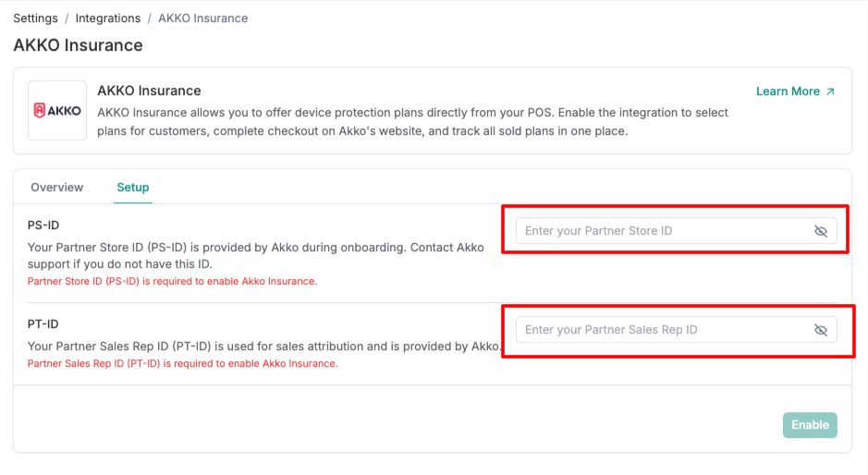Viewport: 868px width, 475px height.
Task: Open the Learn More link
Action: 788,91
